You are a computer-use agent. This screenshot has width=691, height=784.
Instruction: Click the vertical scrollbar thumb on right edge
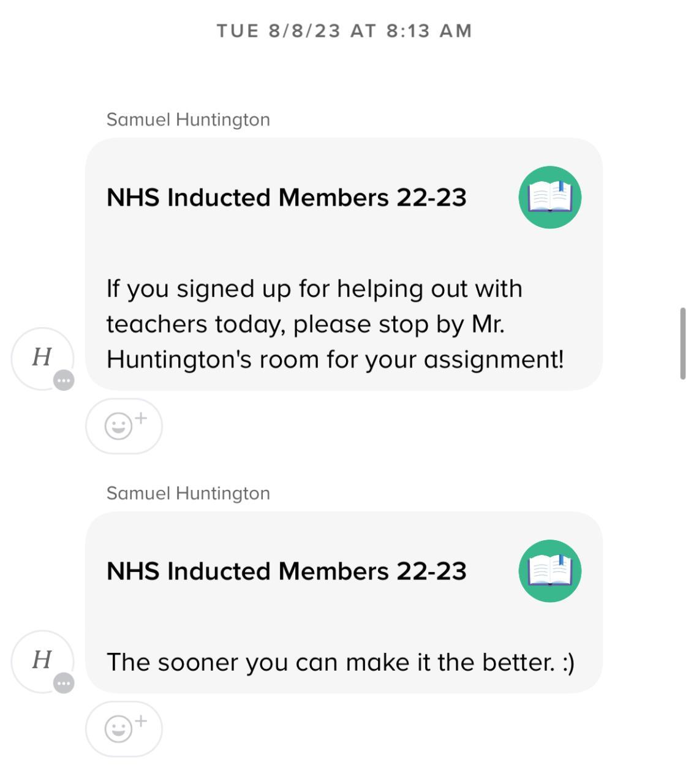click(x=682, y=344)
